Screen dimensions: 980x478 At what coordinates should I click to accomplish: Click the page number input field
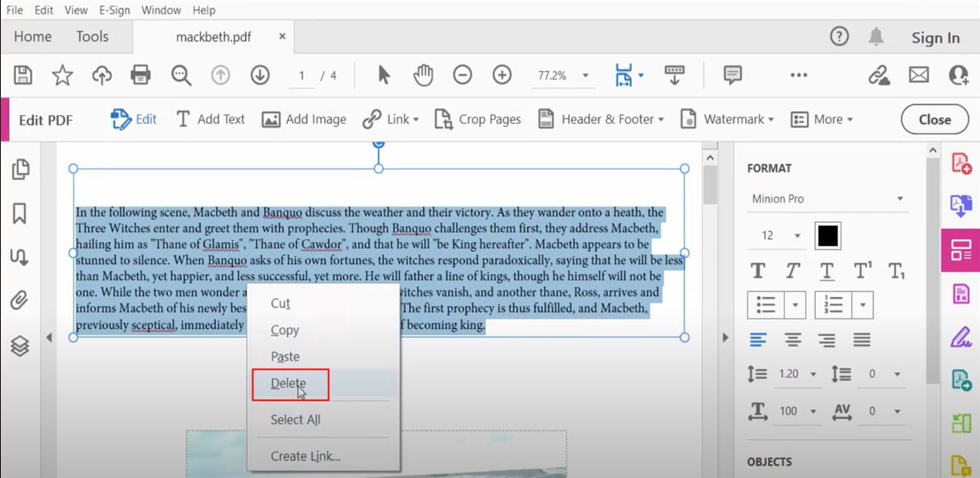coord(302,76)
